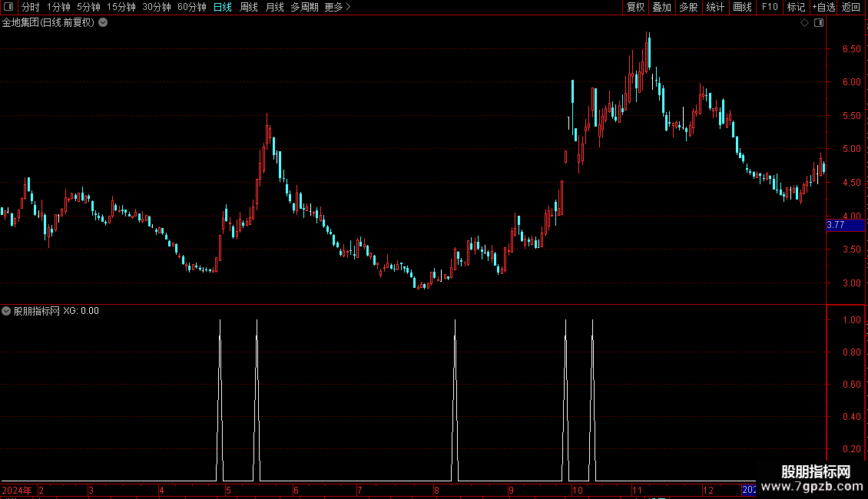This screenshot has height=499, width=868.
Task: Click the 6.50 price axis label
Action: pyautogui.click(x=851, y=48)
